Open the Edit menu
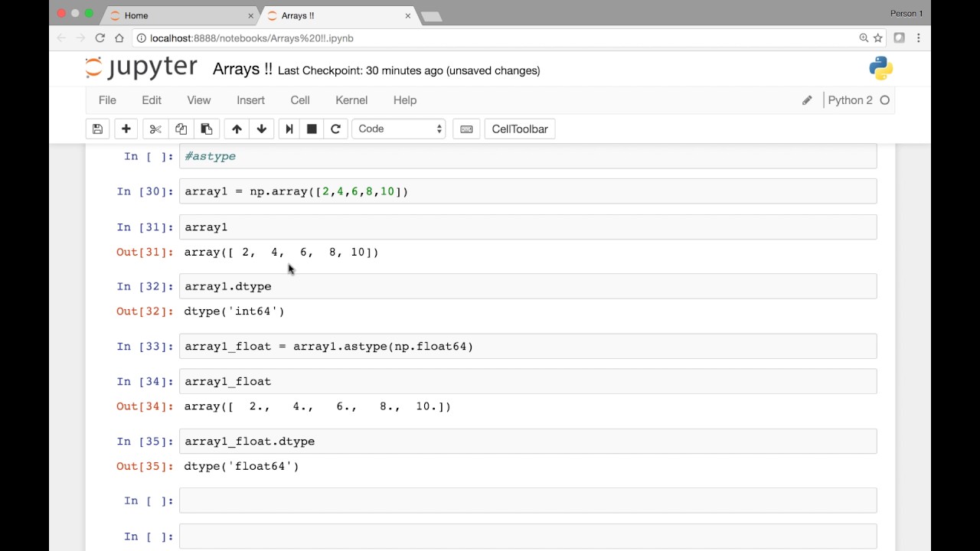This screenshot has width=980, height=551. (152, 100)
